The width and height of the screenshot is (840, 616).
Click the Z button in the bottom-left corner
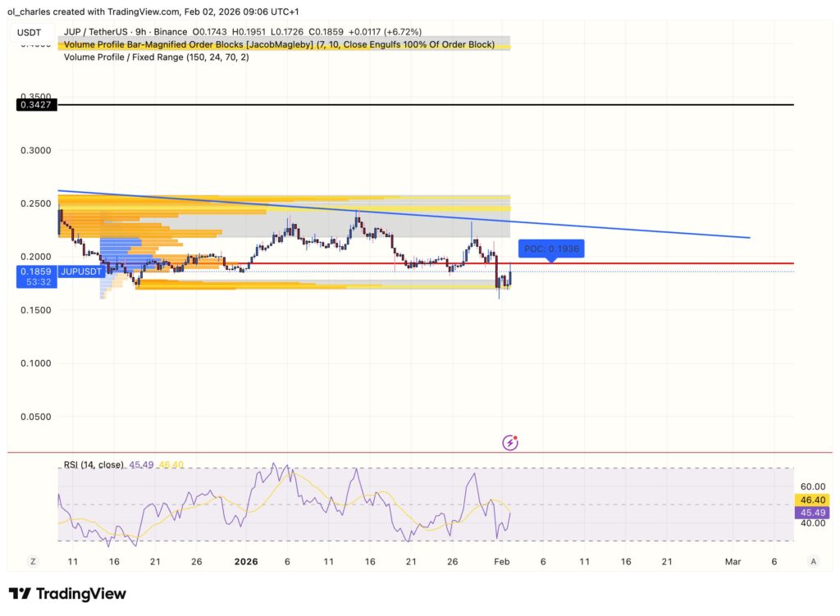(x=32, y=561)
